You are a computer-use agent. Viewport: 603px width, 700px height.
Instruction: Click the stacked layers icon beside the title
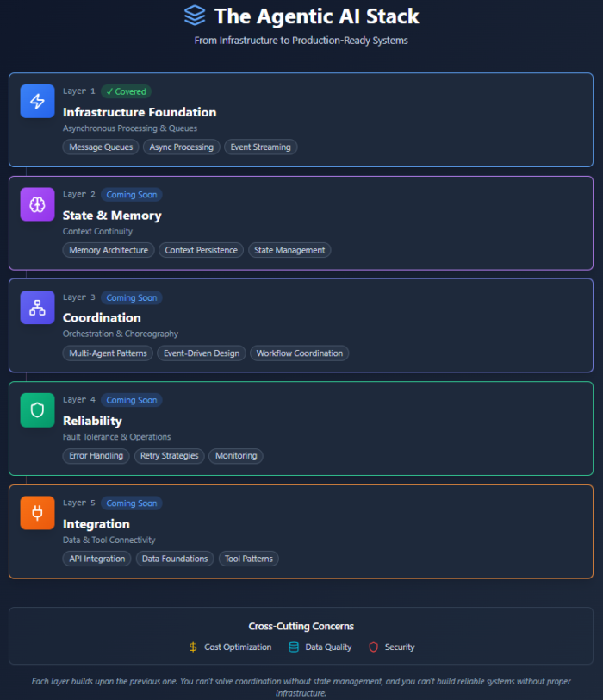pyautogui.click(x=196, y=16)
